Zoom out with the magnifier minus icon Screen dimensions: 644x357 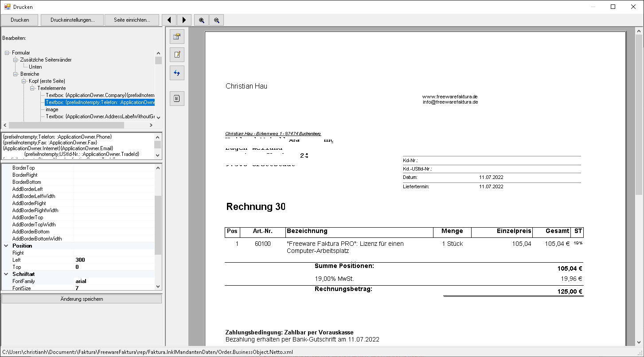point(216,20)
